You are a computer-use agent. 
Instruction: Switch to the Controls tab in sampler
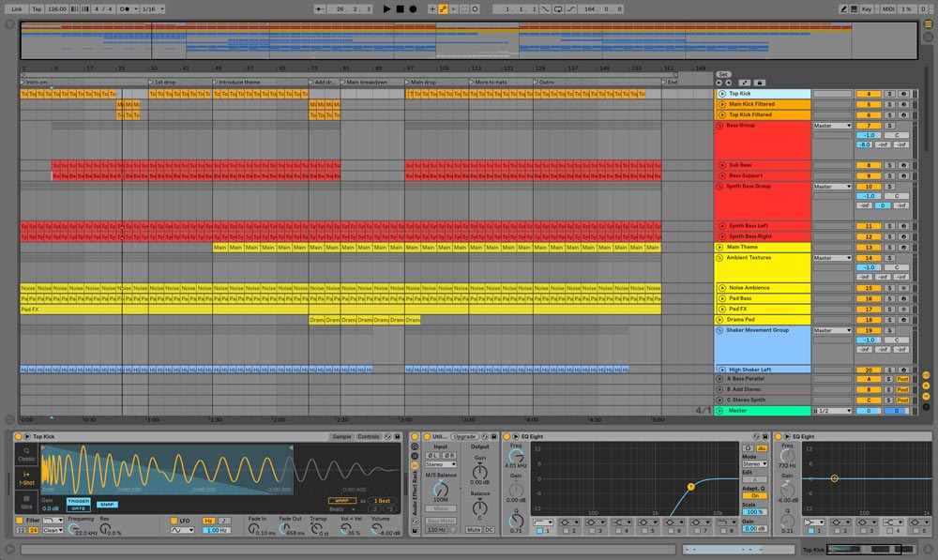(x=369, y=437)
